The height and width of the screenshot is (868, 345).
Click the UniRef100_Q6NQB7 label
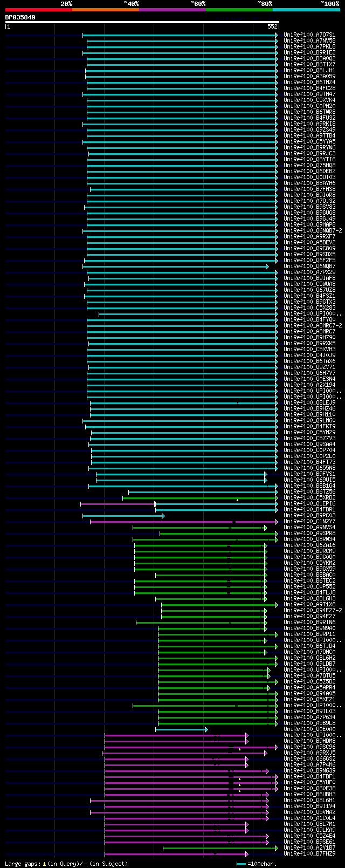309,266
